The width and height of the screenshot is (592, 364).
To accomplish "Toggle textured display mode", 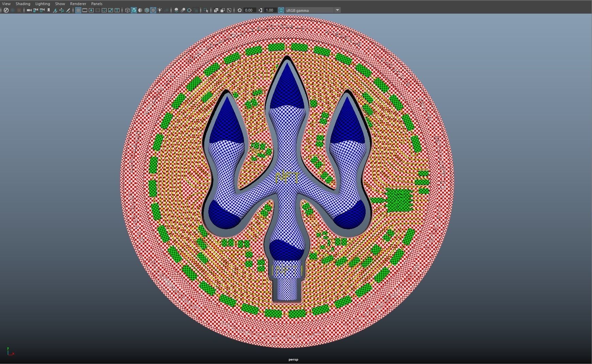I will (153, 10).
